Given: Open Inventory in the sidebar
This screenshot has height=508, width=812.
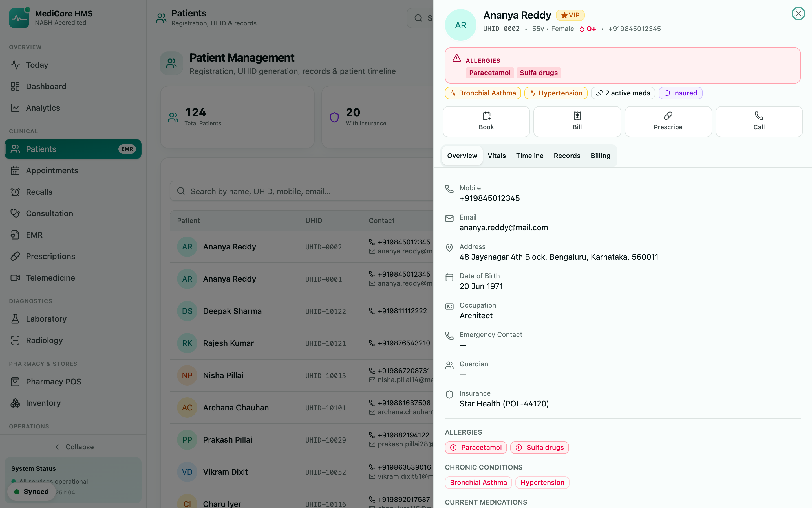Looking at the screenshot, I should click(x=73, y=403).
